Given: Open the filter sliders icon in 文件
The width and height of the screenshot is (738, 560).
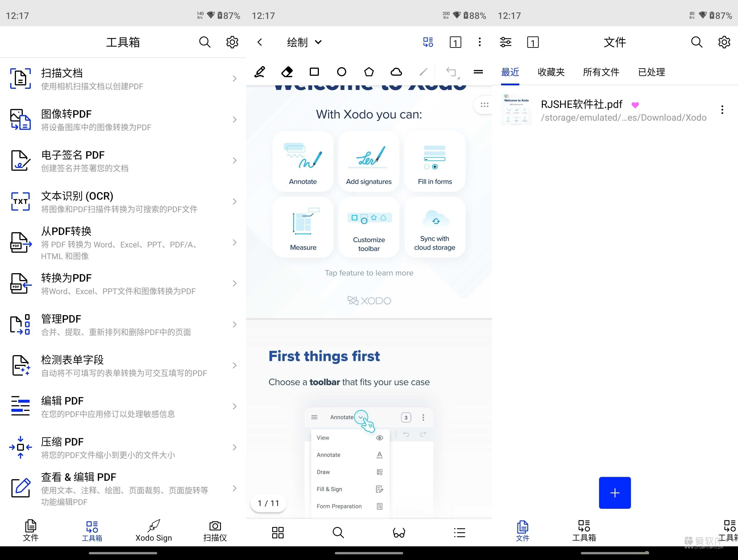Looking at the screenshot, I should [505, 42].
